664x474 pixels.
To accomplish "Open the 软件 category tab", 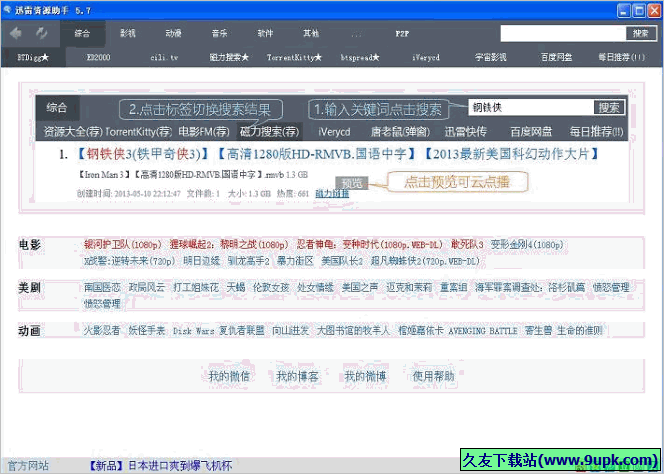I will point(265,33).
